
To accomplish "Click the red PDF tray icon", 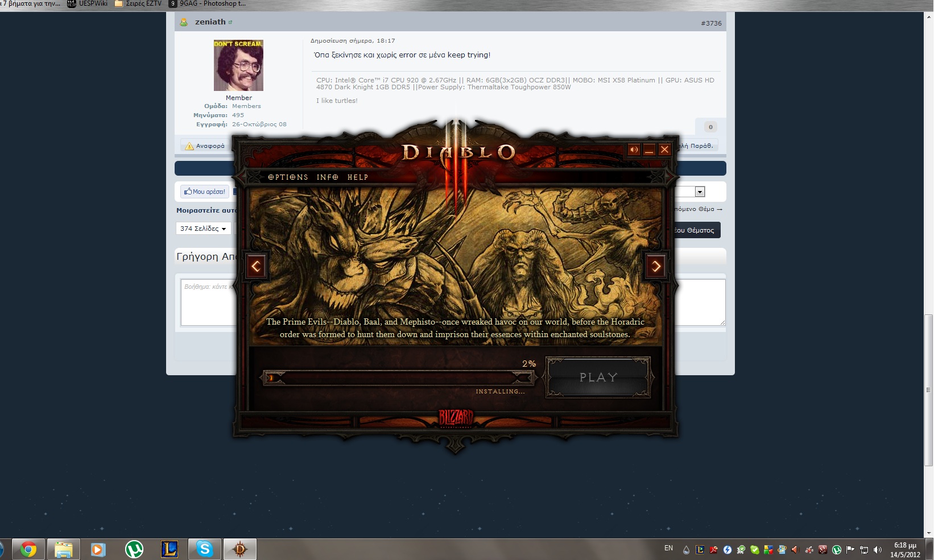I will point(713,550).
